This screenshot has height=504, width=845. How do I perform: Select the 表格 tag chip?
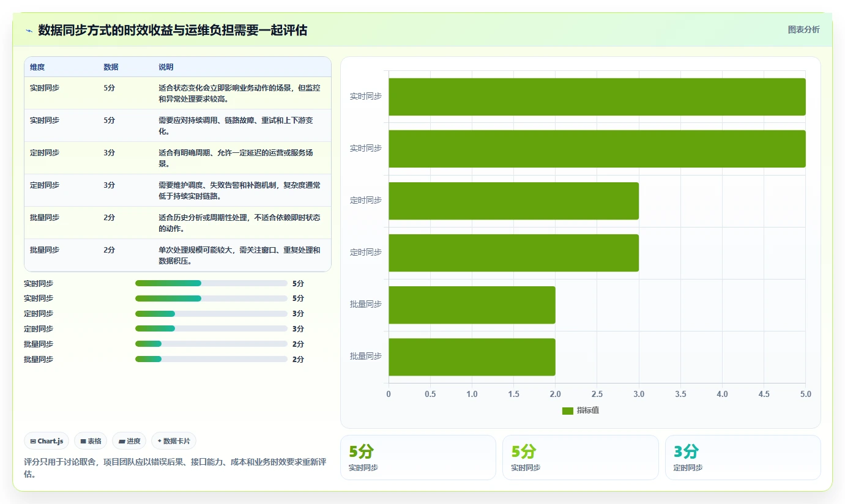coord(91,441)
